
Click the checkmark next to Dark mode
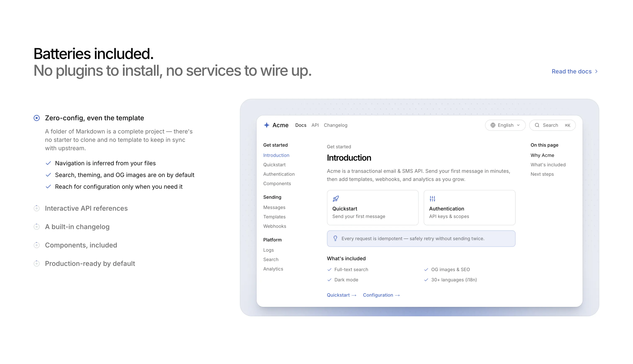[x=329, y=280]
